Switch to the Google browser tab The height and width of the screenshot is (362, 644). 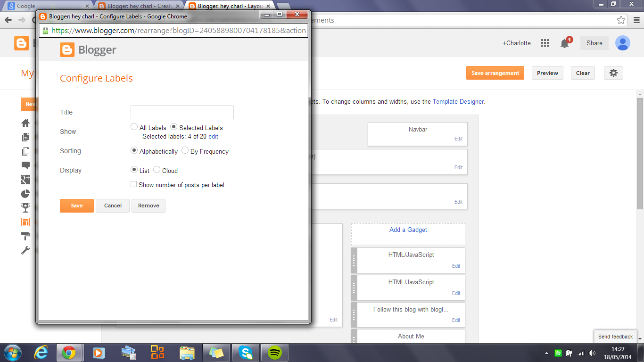tap(47, 6)
